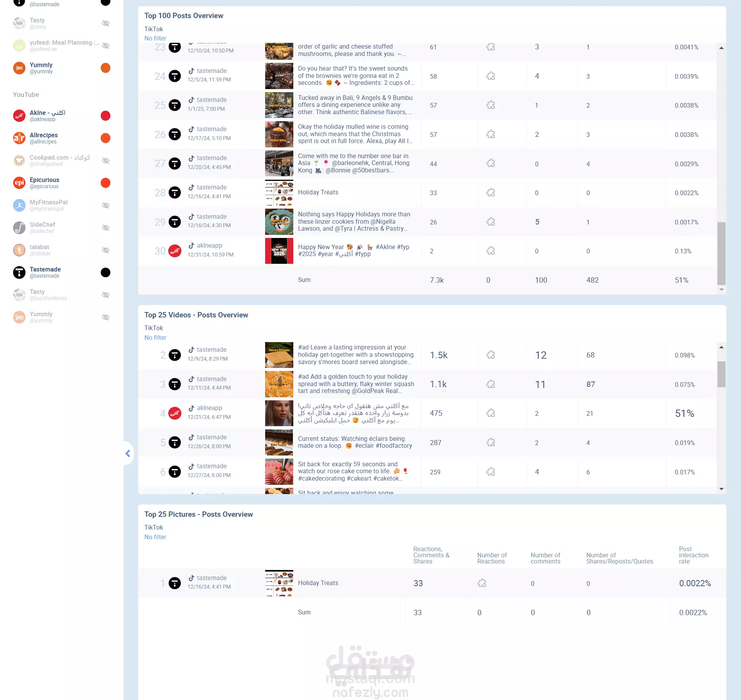This screenshot has width=741, height=700.
Task: Click the Tastemade black color dot
Action: [x=105, y=272]
